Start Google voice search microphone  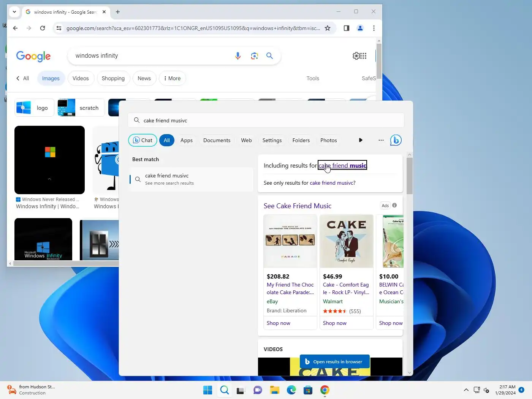coord(238,56)
